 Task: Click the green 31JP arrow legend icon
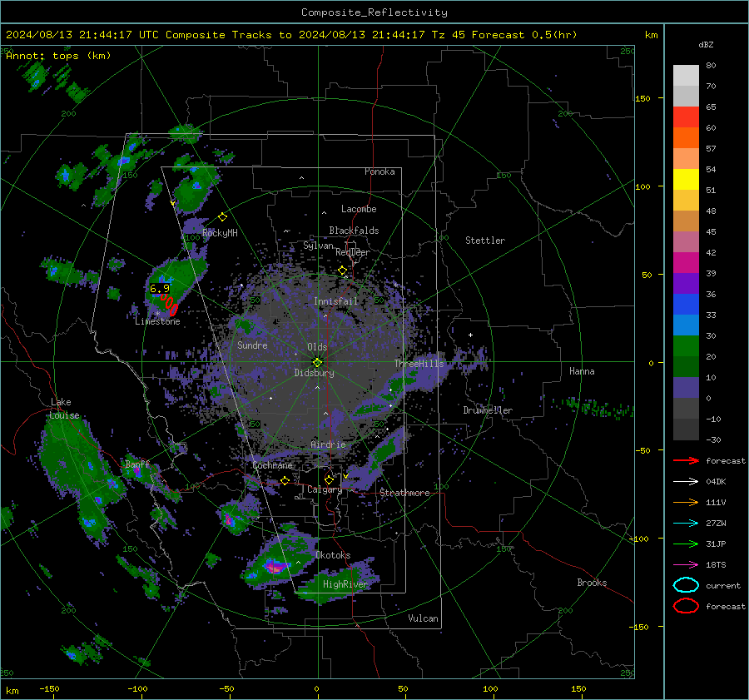686,544
